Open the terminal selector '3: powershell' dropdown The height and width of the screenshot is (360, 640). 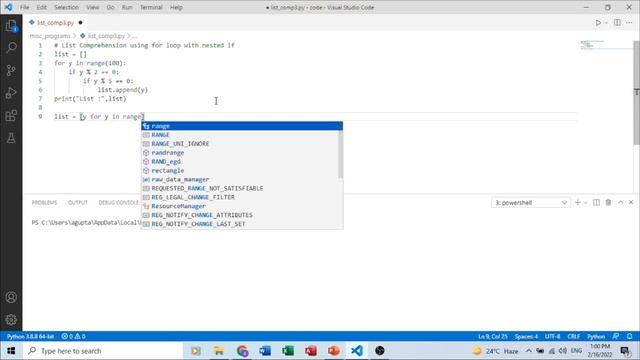pyautogui.click(x=530, y=202)
